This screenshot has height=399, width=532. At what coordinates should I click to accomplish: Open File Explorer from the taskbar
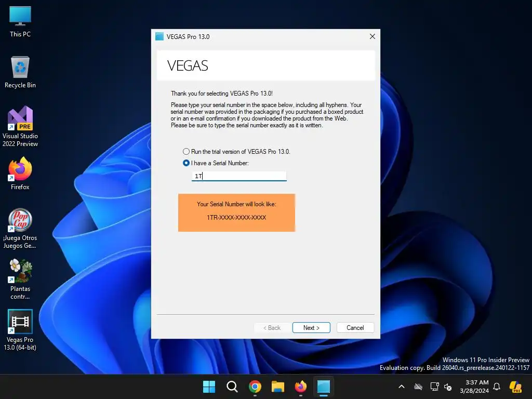278,387
